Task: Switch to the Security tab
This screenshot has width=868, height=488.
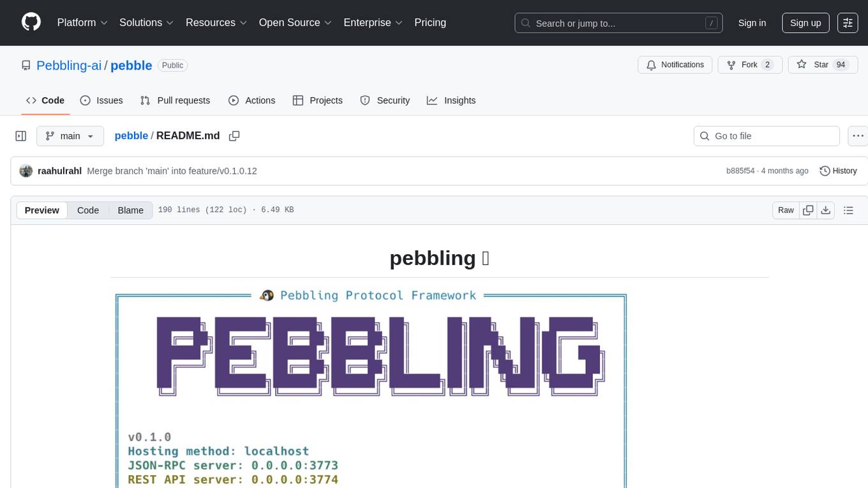Action: click(x=385, y=100)
